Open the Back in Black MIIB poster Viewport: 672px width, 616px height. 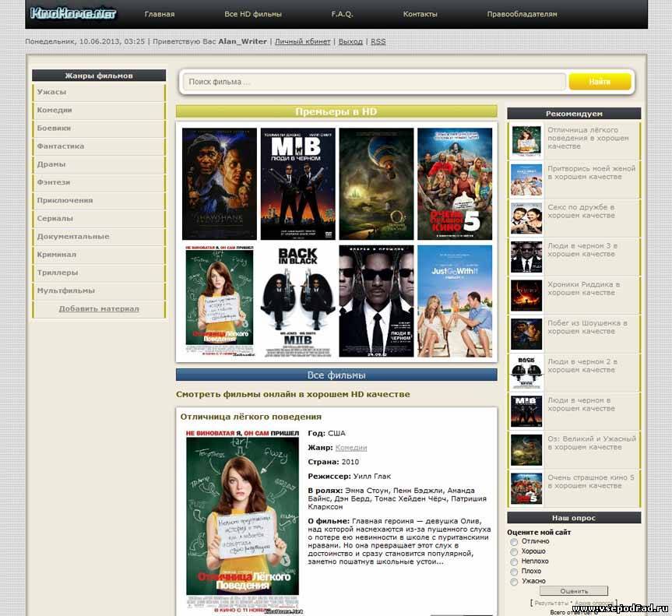pos(298,301)
